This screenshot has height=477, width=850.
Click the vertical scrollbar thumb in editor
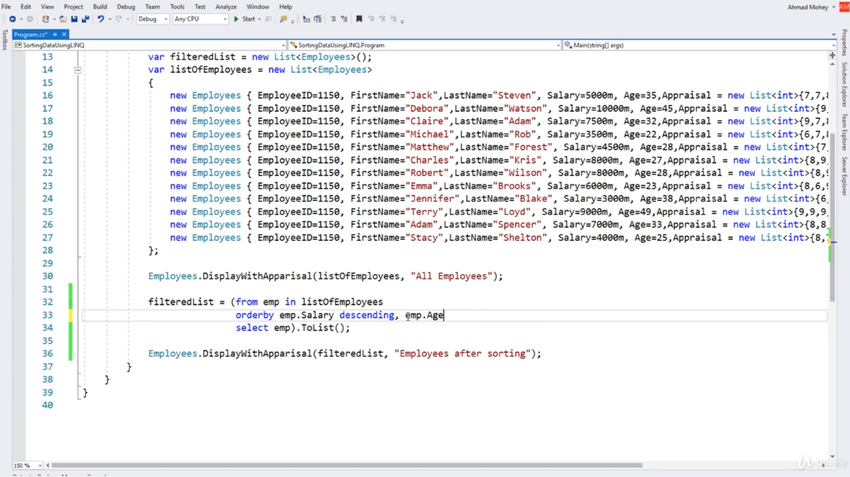(x=833, y=216)
